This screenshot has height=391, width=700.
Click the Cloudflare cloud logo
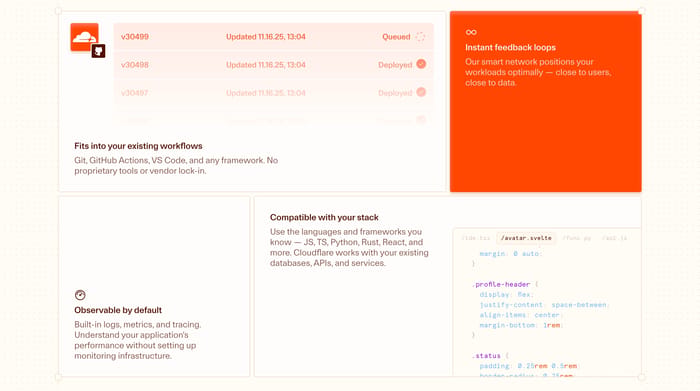point(84,37)
